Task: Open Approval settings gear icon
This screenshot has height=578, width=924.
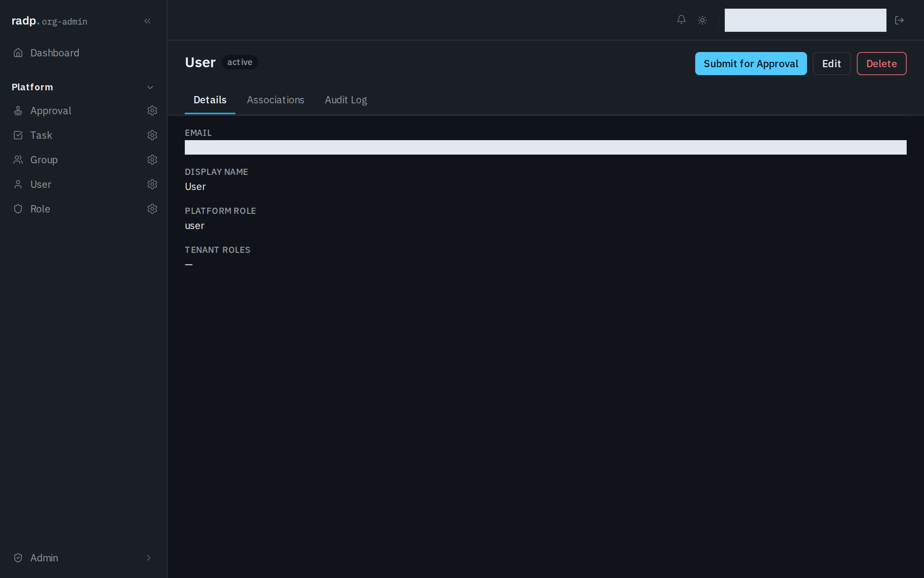Action: (152, 111)
